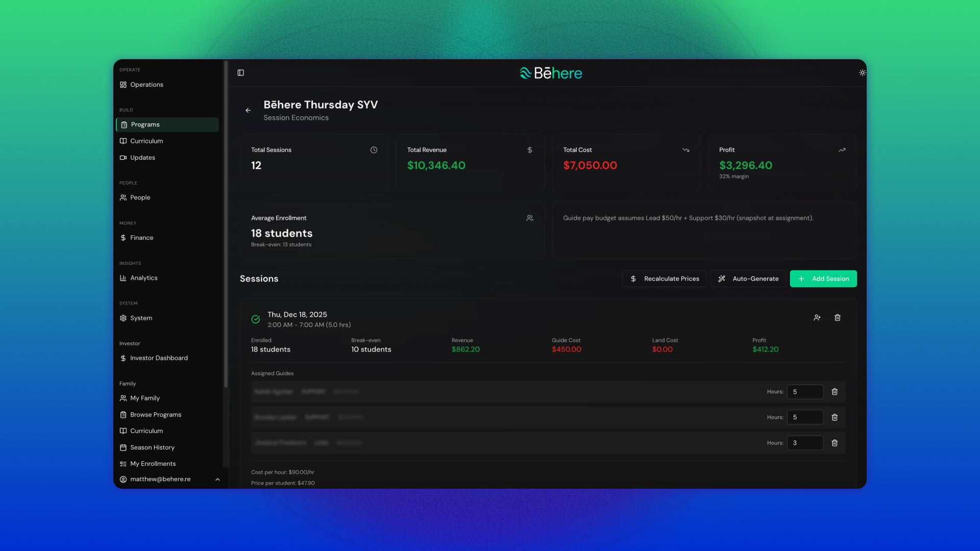Viewport: 980px width, 551px height.
Task: Run Auto-Generate for sessions
Action: pyautogui.click(x=748, y=279)
